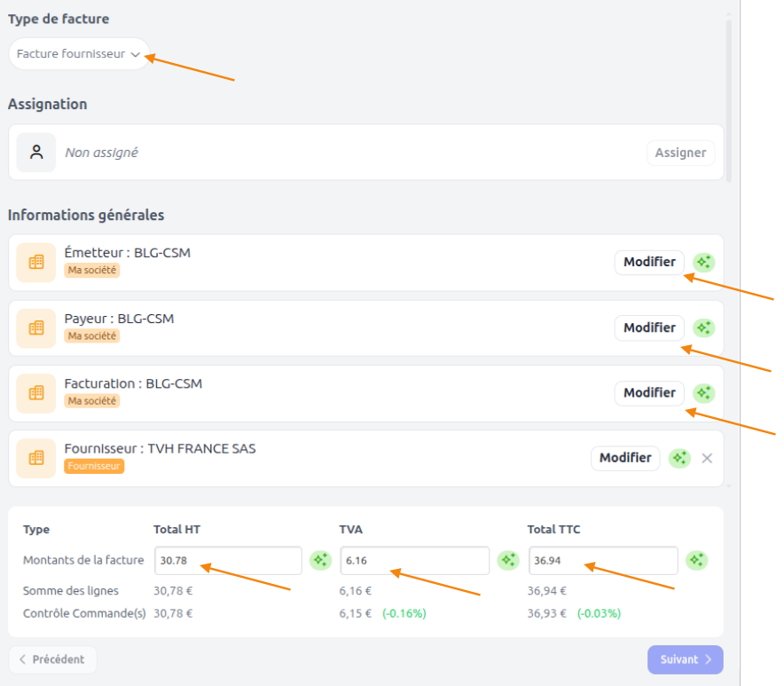Go back with Précédent button
784x686 pixels.
pyautogui.click(x=52, y=659)
